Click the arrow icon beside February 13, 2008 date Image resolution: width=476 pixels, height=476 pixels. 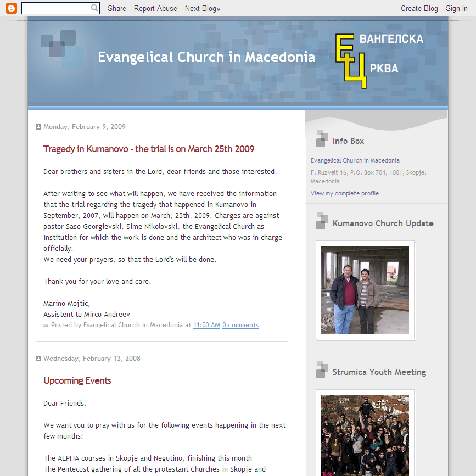tap(38, 359)
